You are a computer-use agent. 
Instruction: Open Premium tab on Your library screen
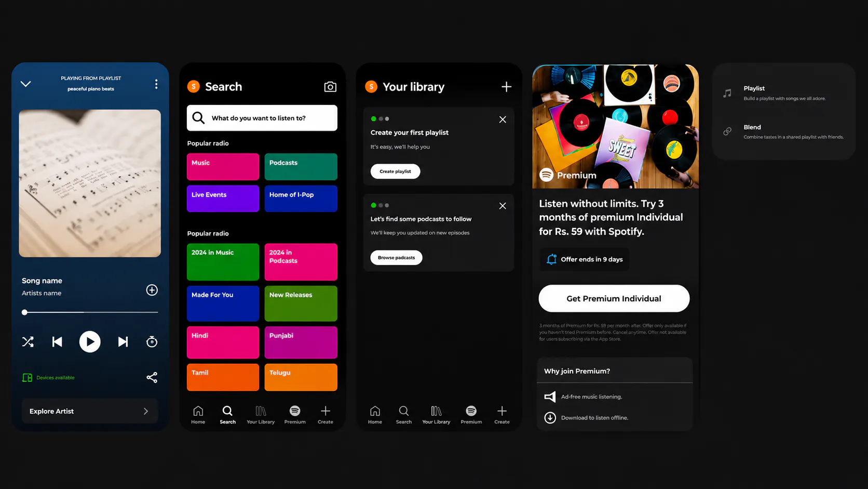471,415
